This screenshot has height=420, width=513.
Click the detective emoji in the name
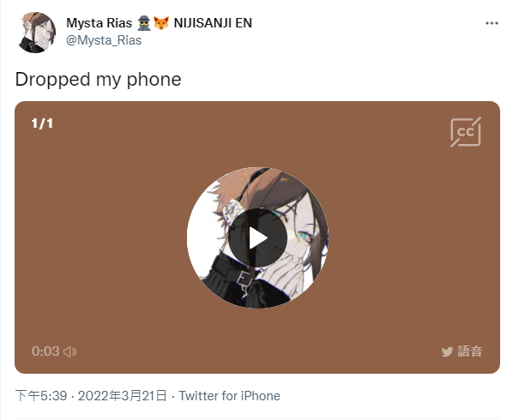(x=144, y=23)
